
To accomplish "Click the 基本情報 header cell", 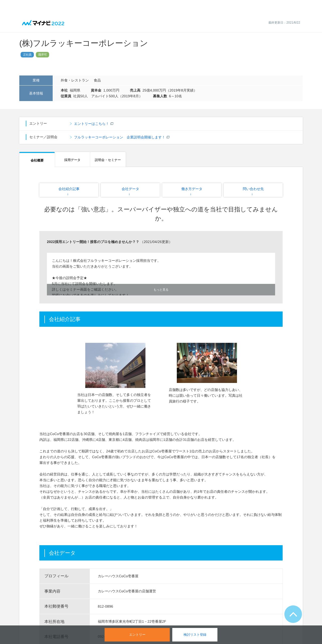I will coord(36,93).
